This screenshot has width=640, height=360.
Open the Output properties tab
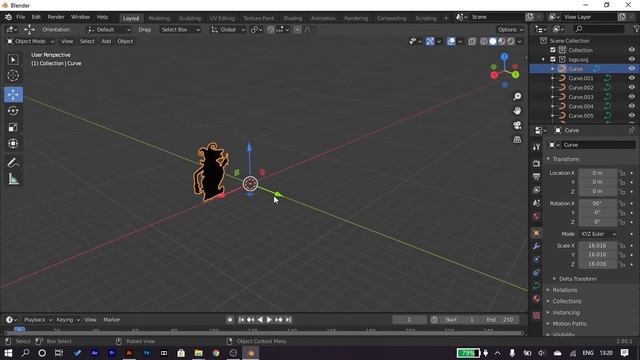pyautogui.click(x=536, y=176)
